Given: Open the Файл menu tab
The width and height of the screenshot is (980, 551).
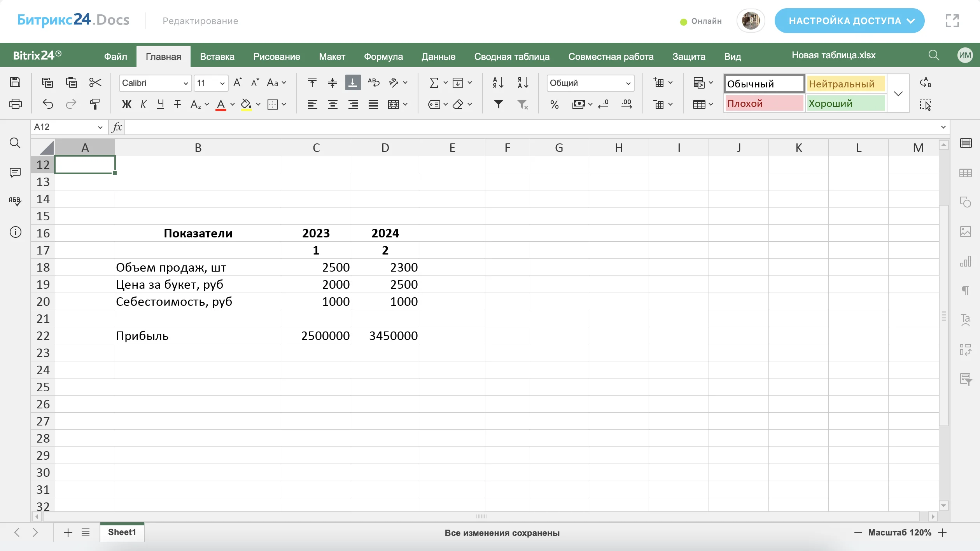Looking at the screenshot, I should coord(115,56).
